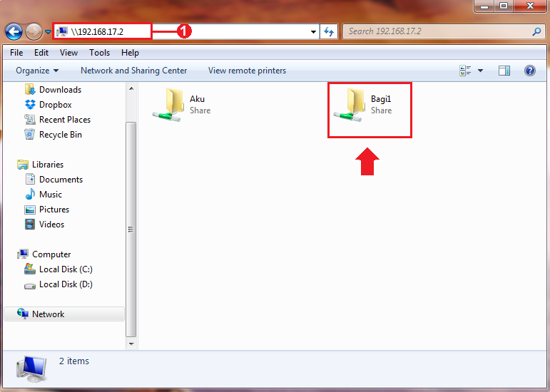Image resolution: width=550 pixels, height=392 pixels.
Task: Open the recent pages dropdown arrow
Action: point(48,32)
